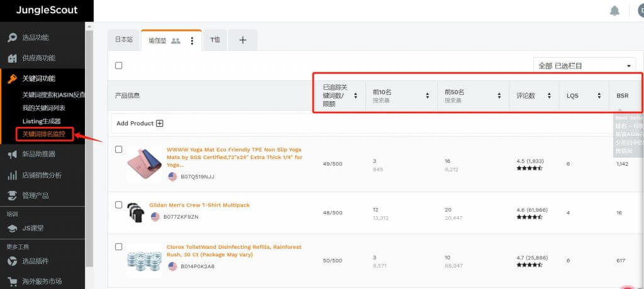Click star rating for Clorox refills
The width and height of the screenshot is (644, 289).
tap(530, 265)
